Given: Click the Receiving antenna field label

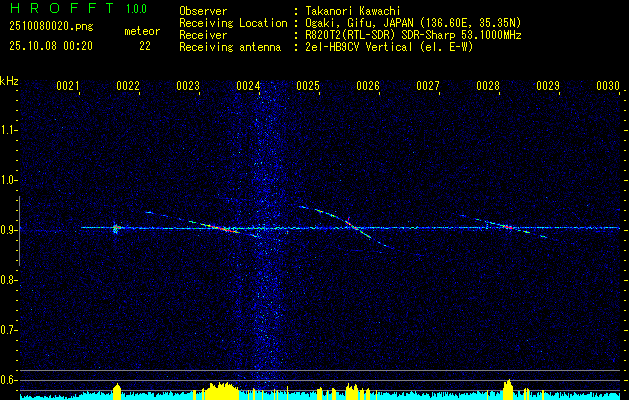Looking at the screenshot, I should [x=230, y=47].
